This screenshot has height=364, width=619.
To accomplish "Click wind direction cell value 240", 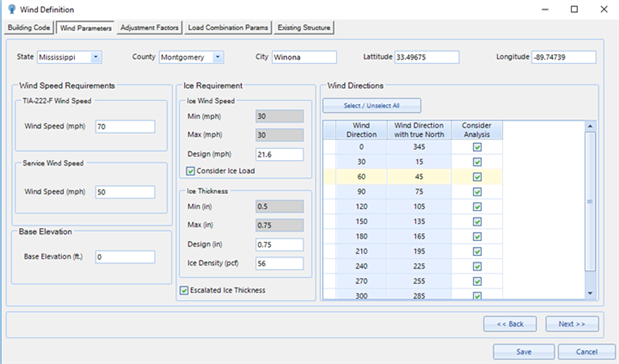I will [x=361, y=266].
